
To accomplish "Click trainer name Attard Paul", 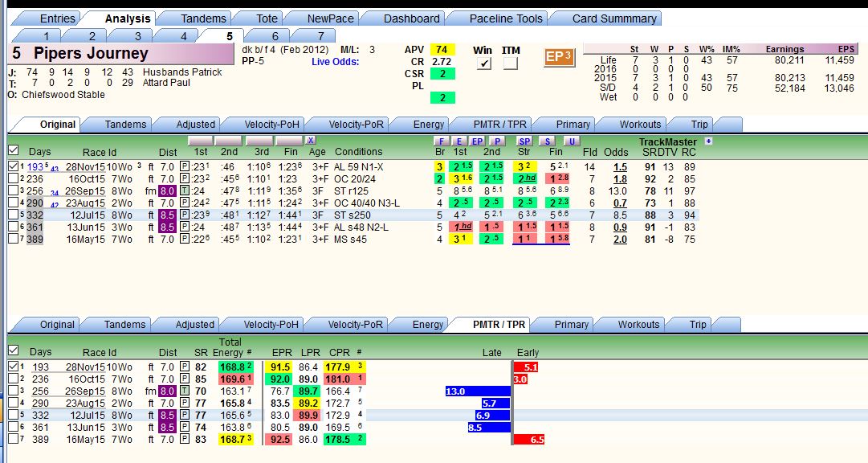I will point(167,83).
